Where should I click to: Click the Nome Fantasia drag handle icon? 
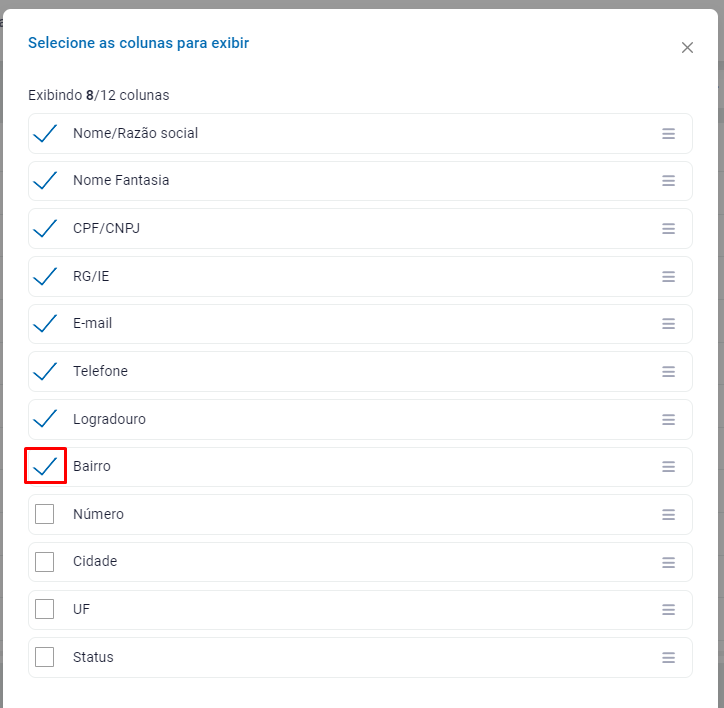(668, 181)
